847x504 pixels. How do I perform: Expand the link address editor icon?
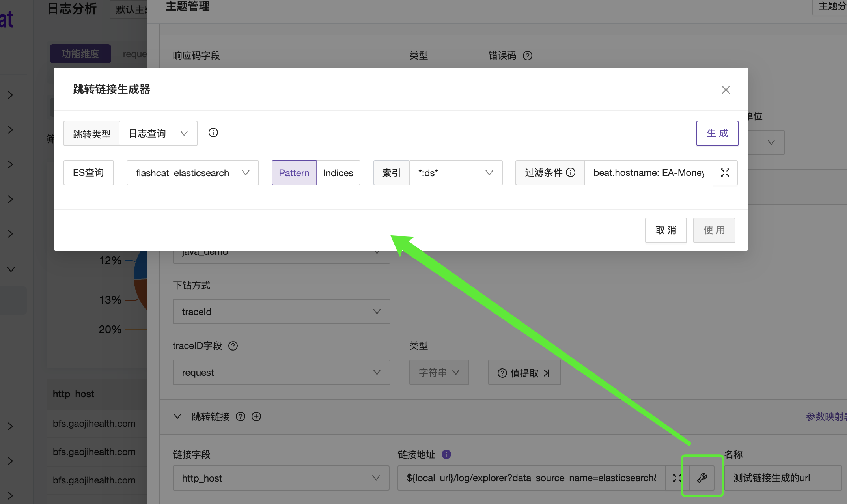(677, 478)
